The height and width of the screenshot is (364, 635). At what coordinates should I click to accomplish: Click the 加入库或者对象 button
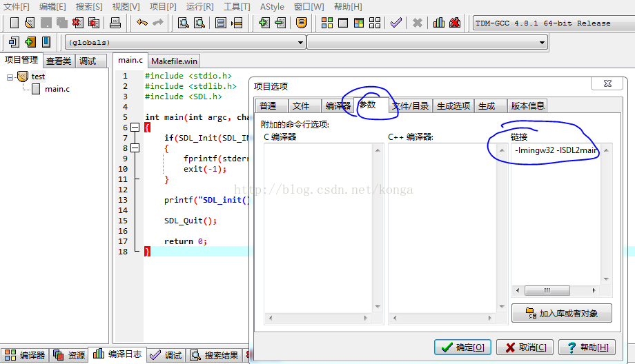coord(562,314)
